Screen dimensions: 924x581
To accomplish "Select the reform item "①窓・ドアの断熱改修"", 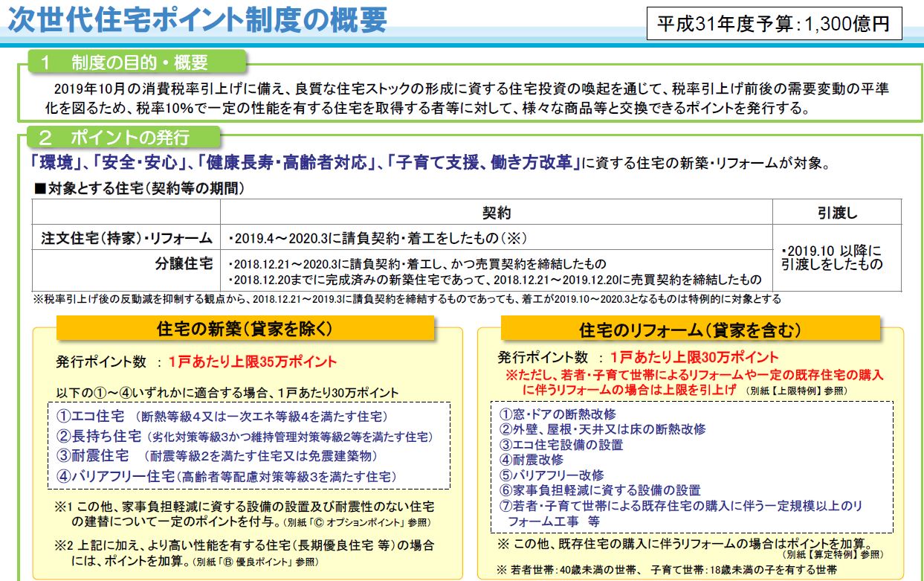I will pyautogui.click(x=558, y=414).
